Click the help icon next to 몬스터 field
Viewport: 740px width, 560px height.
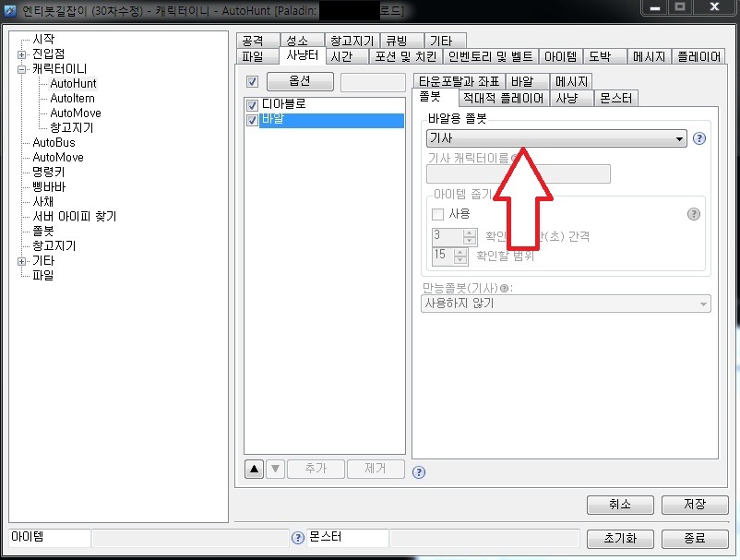click(x=298, y=538)
